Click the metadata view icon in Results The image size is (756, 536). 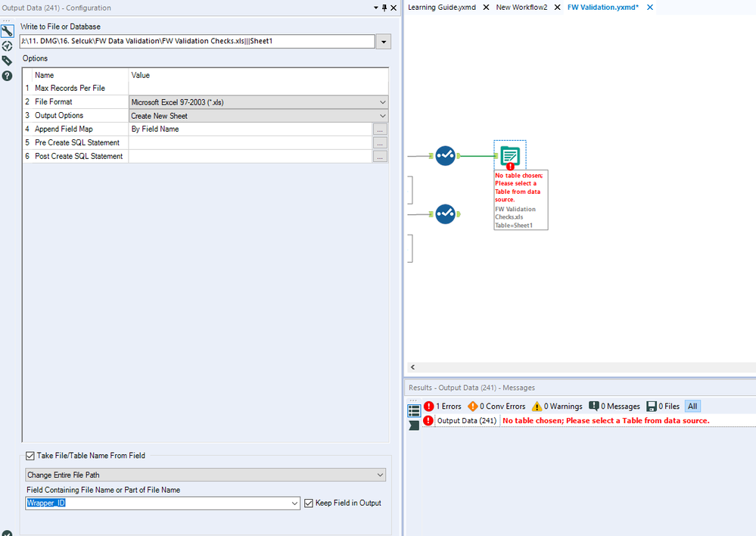coord(414,425)
